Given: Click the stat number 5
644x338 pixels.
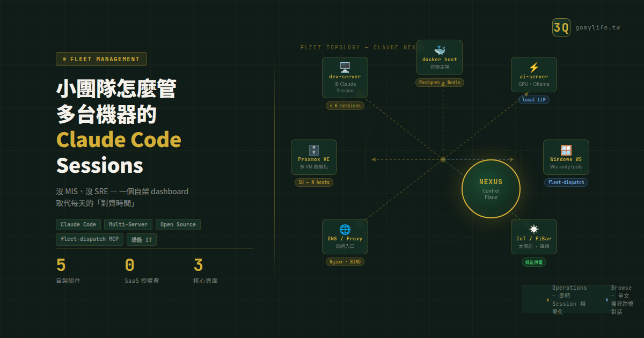Looking at the screenshot, I should (61, 265).
